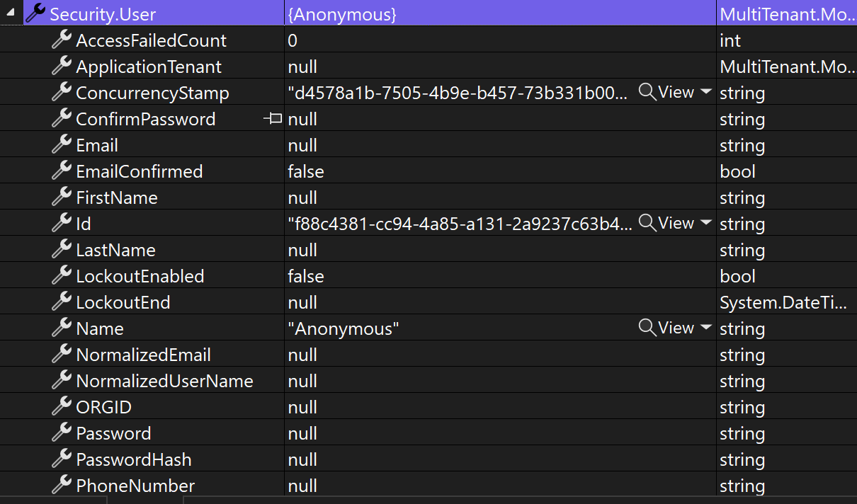
Task: Click the wrench icon next to NormalizedEmail
Action: point(62,354)
